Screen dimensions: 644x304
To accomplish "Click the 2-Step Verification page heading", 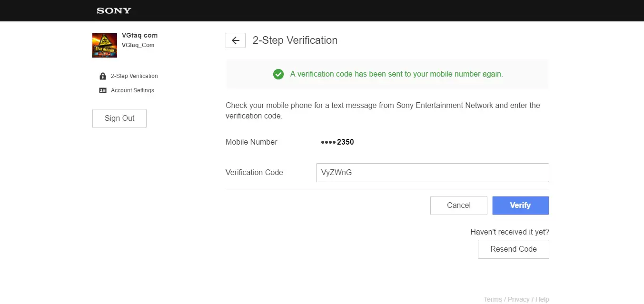I will point(295,40).
